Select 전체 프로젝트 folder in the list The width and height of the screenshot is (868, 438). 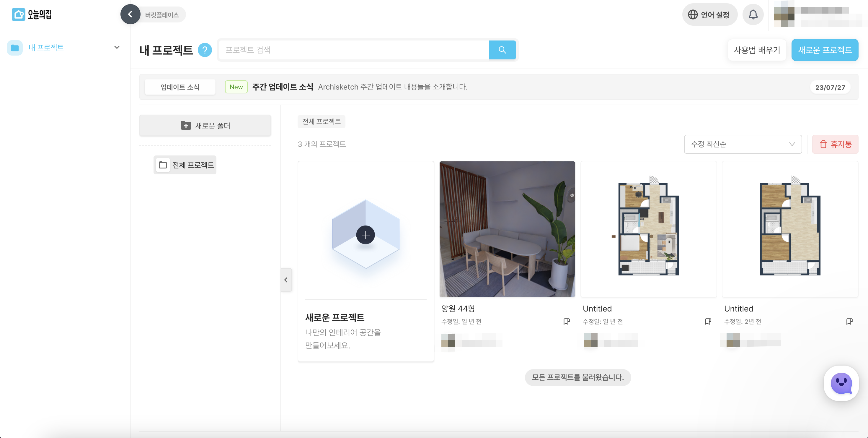[185, 165]
